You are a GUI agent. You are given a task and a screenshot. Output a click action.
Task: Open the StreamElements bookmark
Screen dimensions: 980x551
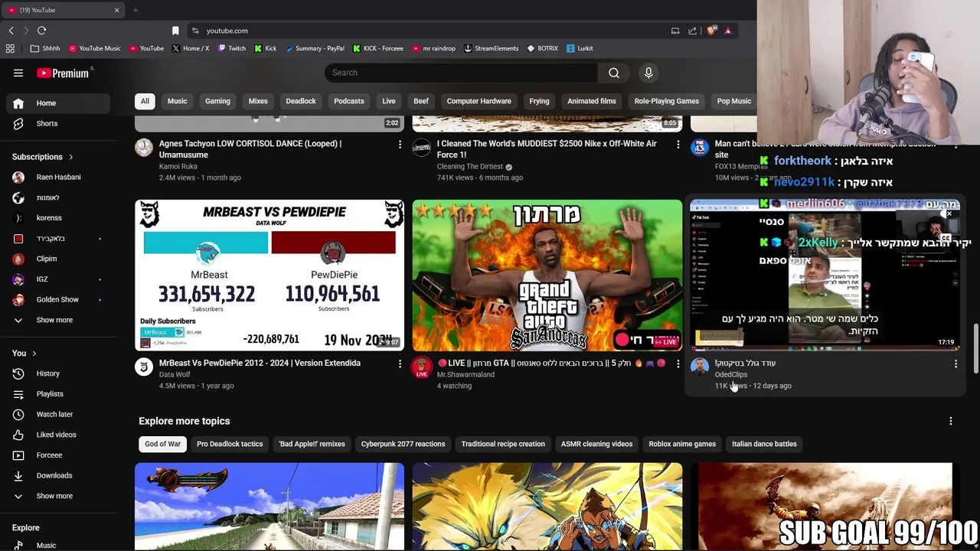pyautogui.click(x=491, y=48)
